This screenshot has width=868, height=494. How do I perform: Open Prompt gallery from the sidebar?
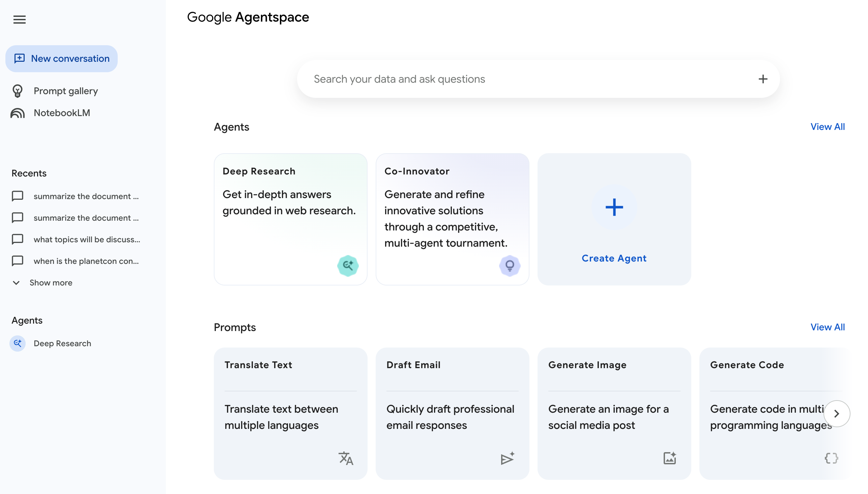pyautogui.click(x=65, y=91)
